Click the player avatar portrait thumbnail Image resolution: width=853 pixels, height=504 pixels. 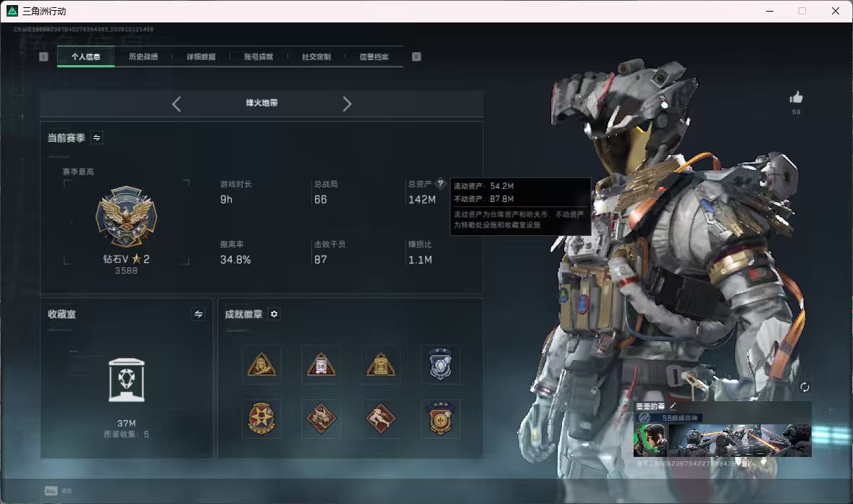point(651,440)
